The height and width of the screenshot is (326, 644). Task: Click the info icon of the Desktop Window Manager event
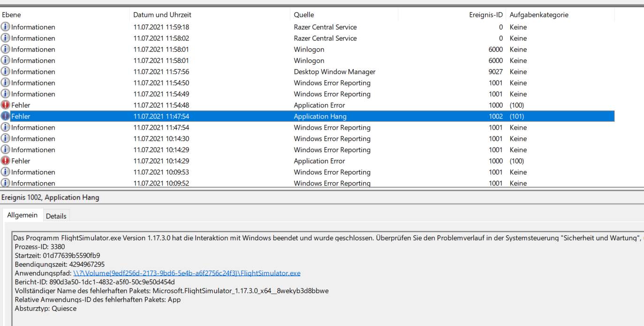(x=5, y=71)
